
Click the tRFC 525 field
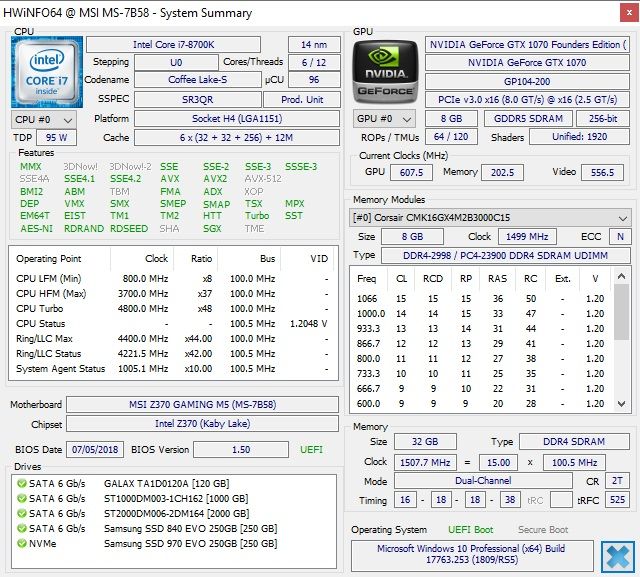click(617, 499)
